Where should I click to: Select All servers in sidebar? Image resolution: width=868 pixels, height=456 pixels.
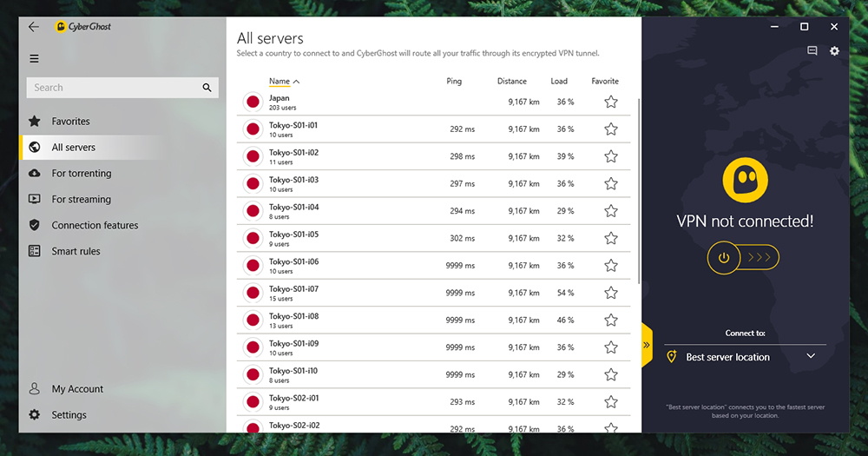(73, 148)
